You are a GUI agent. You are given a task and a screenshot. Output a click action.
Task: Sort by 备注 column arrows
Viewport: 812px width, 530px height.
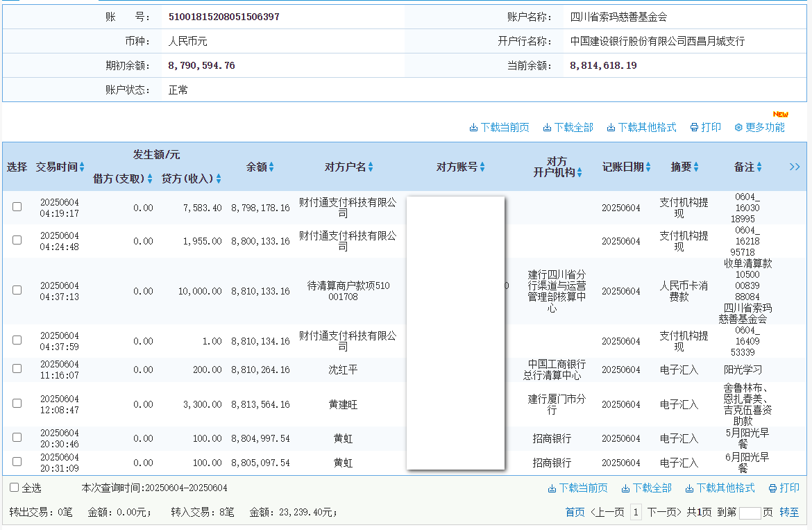[759, 167]
